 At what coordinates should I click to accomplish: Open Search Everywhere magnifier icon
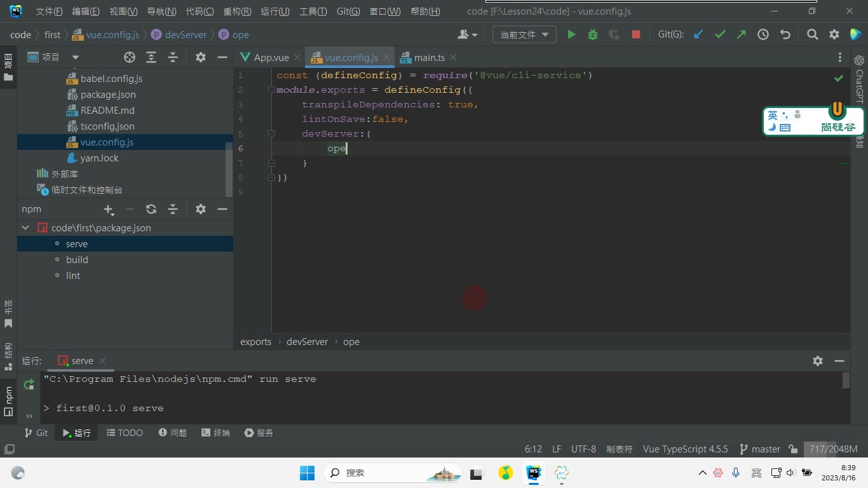tap(813, 35)
